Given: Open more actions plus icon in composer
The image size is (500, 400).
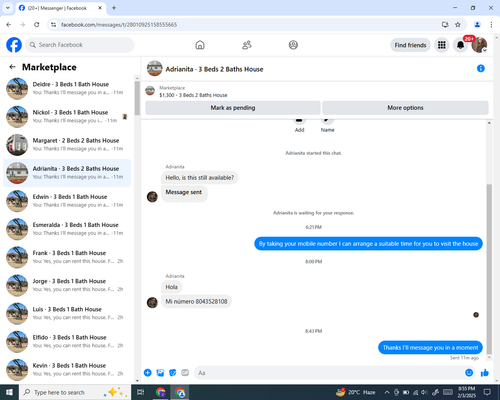Looking at the screenshot, I should (148, 373).
